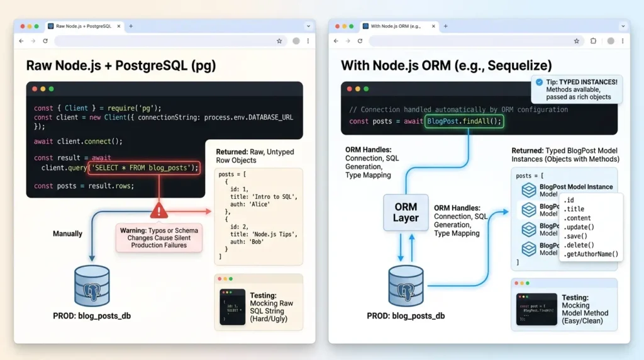Click the PostgreSQL database icon under Manually
This screenshot has height=360, width=644.
click(92, 286)
